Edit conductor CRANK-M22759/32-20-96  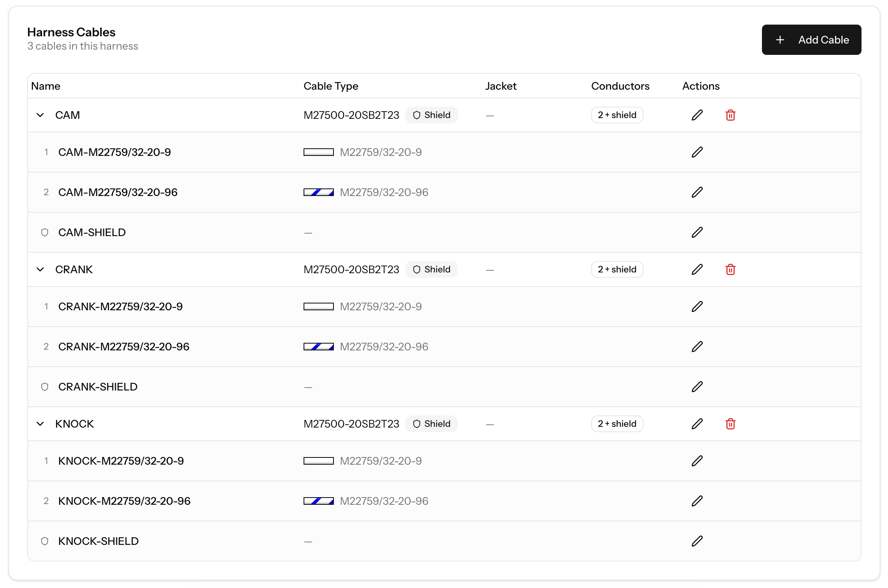point(697,347)
